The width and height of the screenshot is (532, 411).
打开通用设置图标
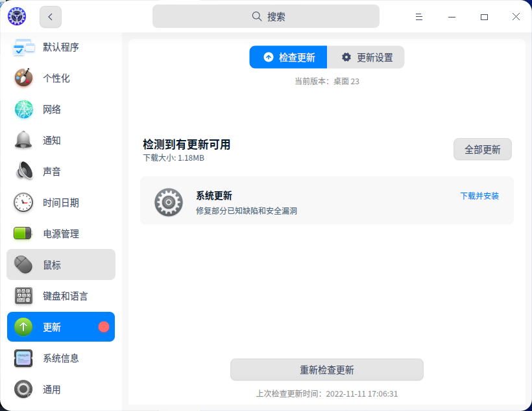[23, 389]
